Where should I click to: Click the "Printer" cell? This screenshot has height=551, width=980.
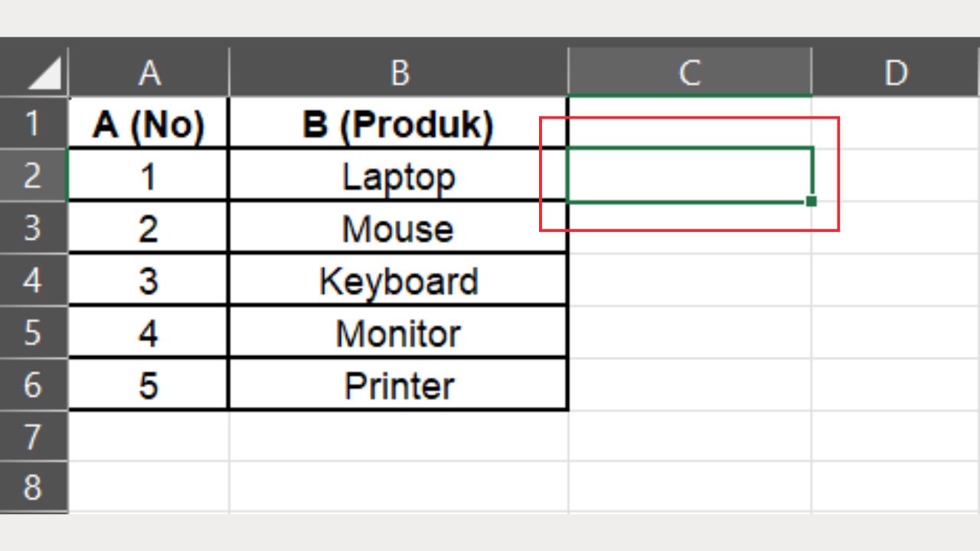398,385
